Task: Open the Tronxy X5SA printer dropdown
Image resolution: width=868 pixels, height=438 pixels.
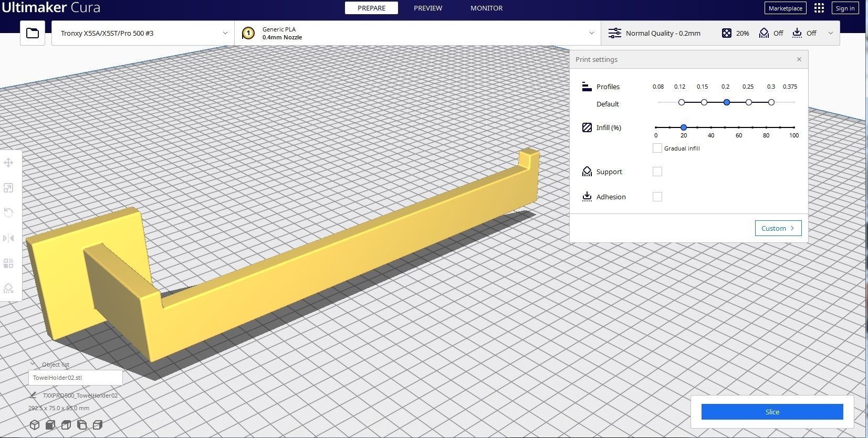Action: pyautogui.click(x=143, y=33)
